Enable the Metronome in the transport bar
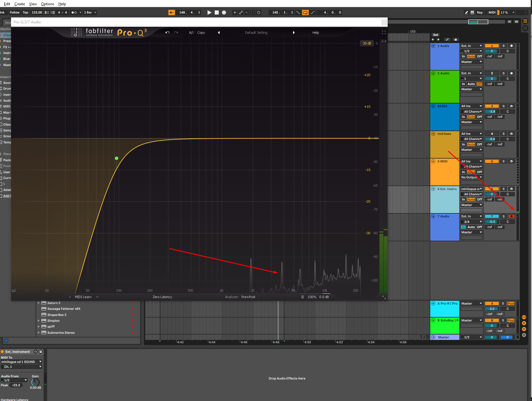This screenshot has width=532, height=401. point(74,13)
